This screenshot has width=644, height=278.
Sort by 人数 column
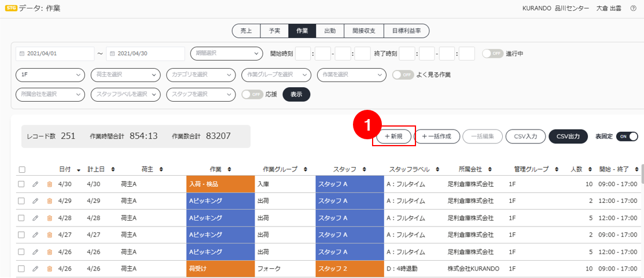click(590, 169)
